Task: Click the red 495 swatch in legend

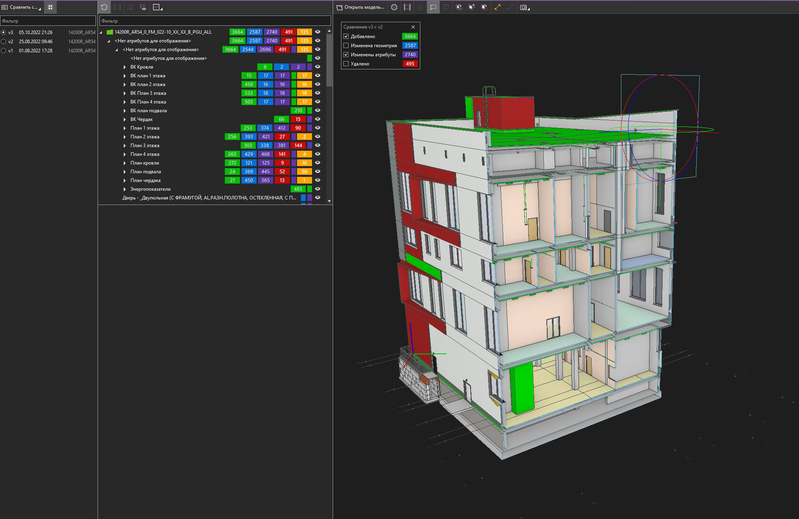Action: [410, 64]
